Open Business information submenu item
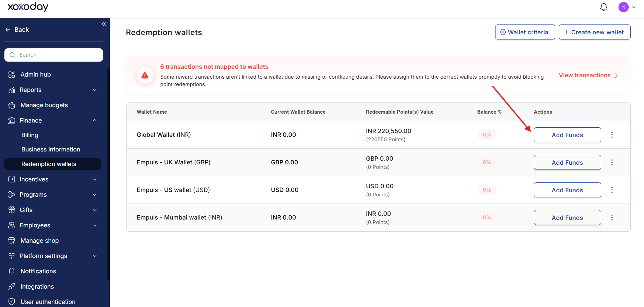Screen dimensions: 644x307 (x=51, y=149)
